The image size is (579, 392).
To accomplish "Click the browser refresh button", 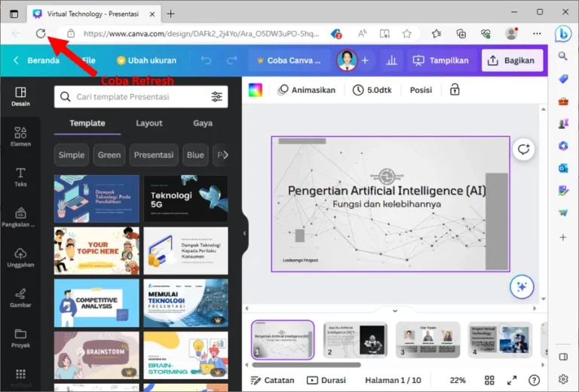I will [41, 34].
